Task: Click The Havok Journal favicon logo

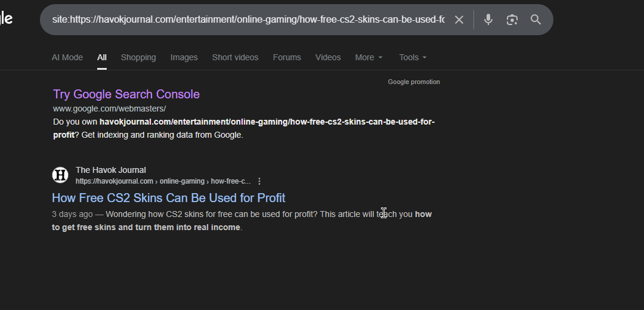Action: 60,175
